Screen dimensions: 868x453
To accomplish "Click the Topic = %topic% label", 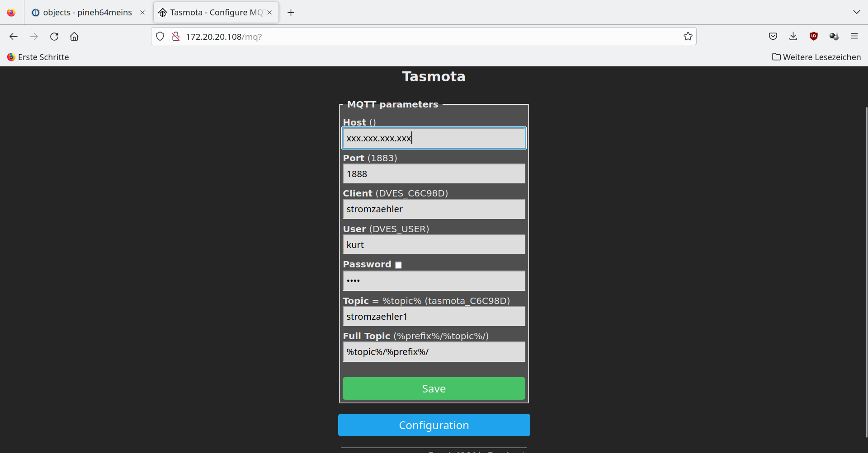I will [x=426, y=301].
